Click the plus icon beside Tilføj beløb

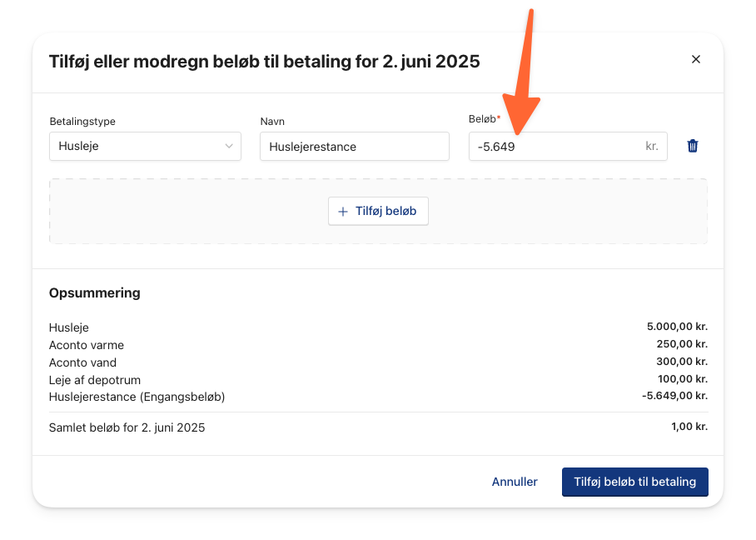[x=343, y=212]
